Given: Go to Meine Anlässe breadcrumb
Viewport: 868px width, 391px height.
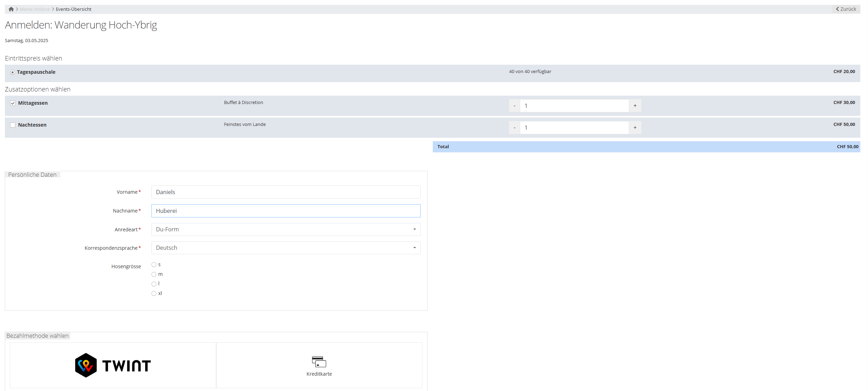Looking at the screenshot, I should click(x=35, y=9).
